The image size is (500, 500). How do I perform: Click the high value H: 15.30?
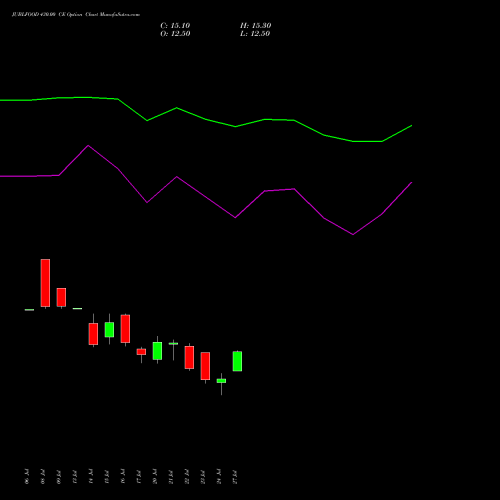[x=256, y=26]
